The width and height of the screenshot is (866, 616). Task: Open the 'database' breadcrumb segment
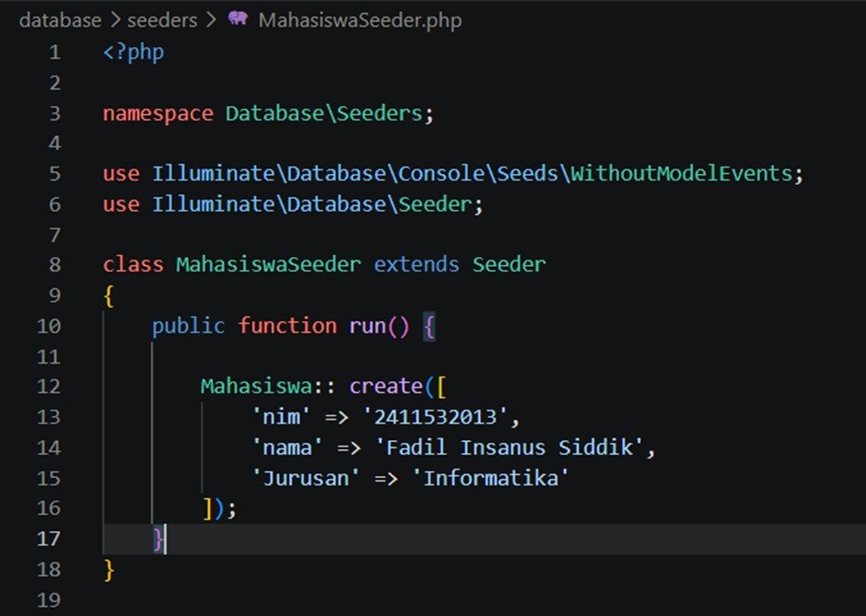coord(60,20)
